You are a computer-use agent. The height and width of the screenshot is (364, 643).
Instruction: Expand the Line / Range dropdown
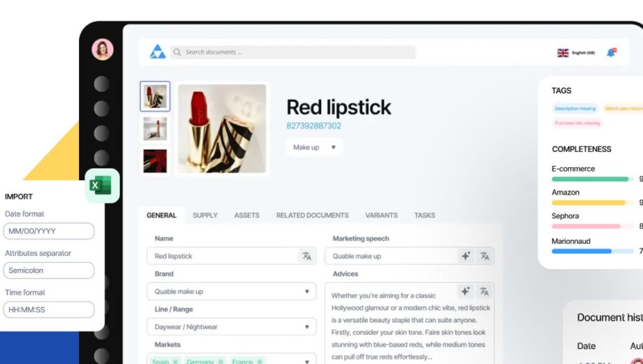click(x=232, y=327)
